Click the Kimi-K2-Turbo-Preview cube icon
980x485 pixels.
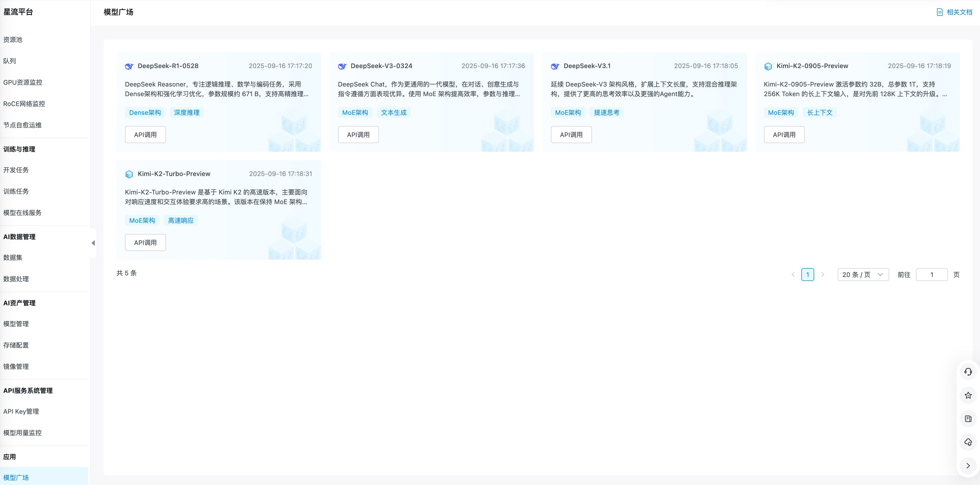[129, 174]
